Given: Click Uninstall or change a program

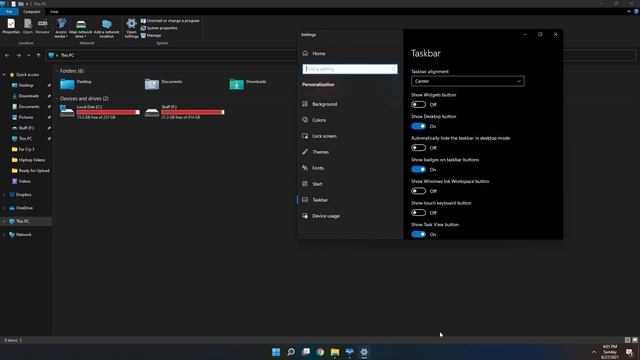Looking at the screenshot, I should [170, 20].
